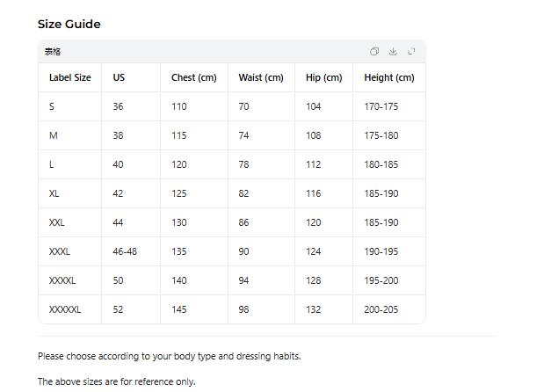The image size is (551, 392).
Task: Select the XXL label size cell
Action: point(57,222)
